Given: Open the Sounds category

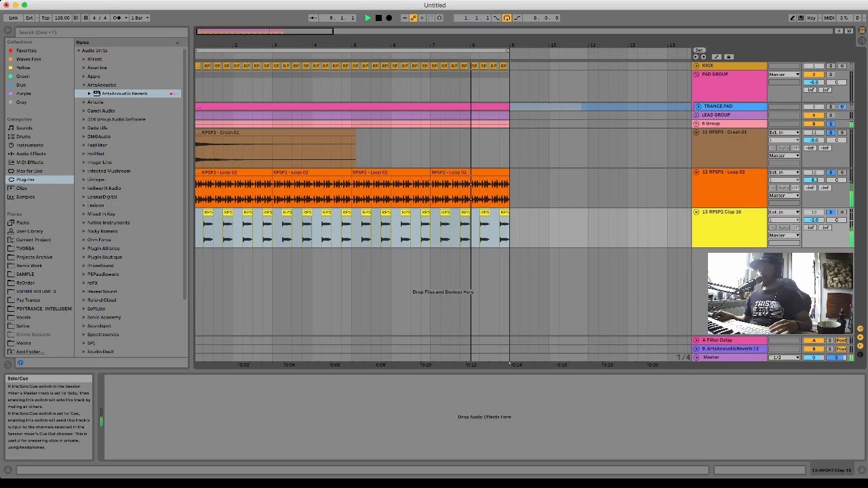Looking at the screenshot, I should (x=24, y=127).
